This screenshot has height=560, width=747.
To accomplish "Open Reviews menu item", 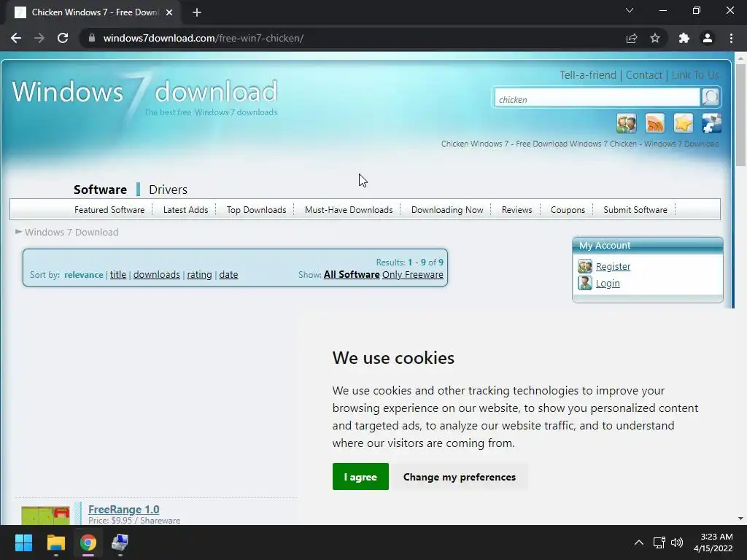I will tap(517, 210).
